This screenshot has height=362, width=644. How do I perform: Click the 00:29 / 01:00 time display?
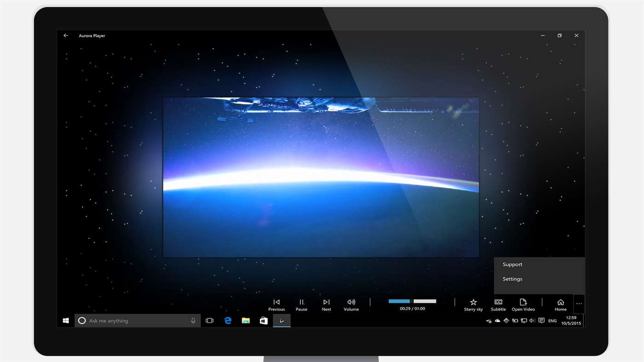pyautogui.click(x=412, y=309)
